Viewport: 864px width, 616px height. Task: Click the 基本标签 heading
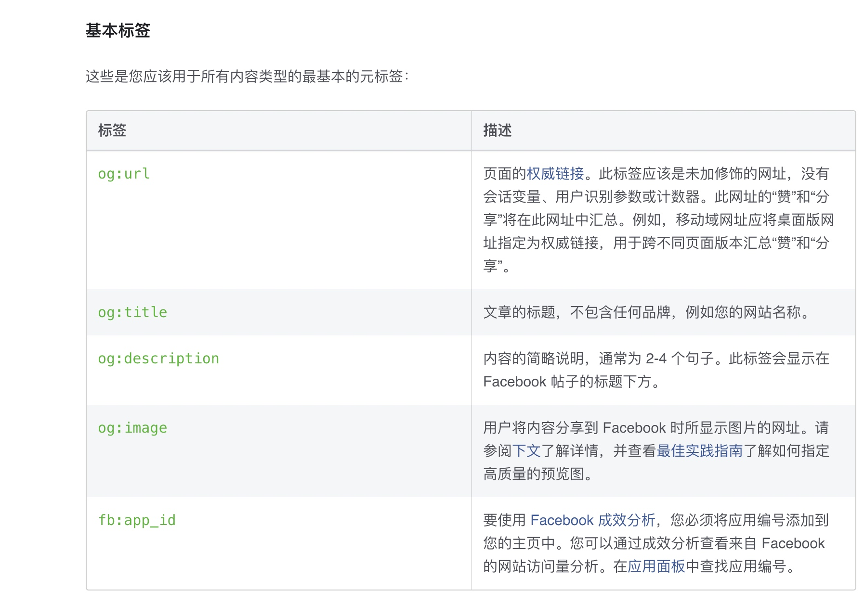coord(118,30)
